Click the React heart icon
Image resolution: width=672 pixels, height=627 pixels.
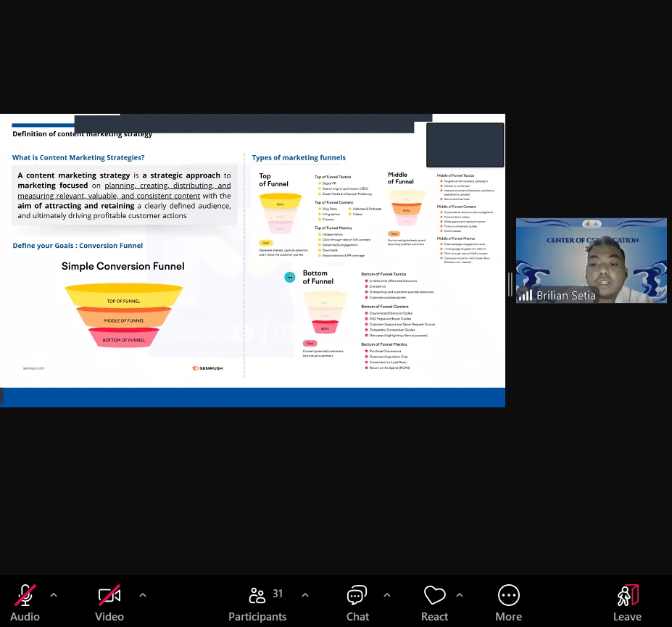coord(434,596)
